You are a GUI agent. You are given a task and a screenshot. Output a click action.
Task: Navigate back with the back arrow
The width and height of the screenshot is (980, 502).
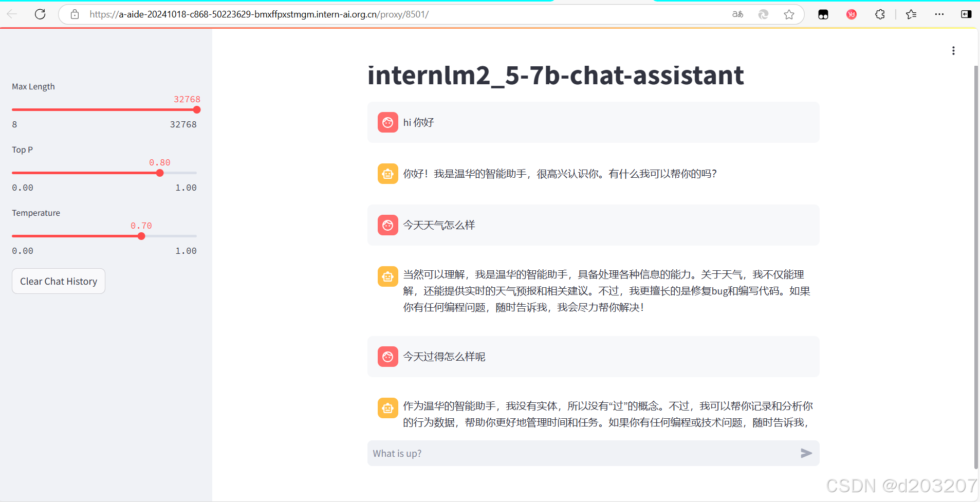point(12,14)
